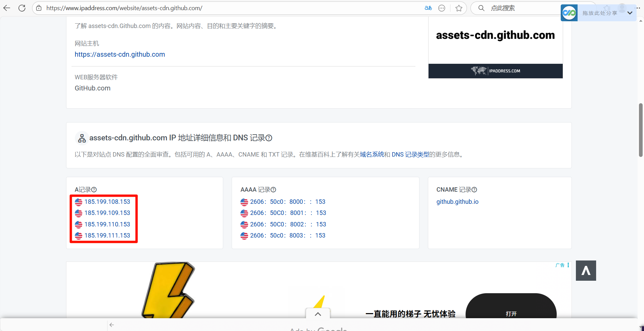644x331 pixels.
Task: Open the translate icon in the address bar
Action: pos(428,8)
